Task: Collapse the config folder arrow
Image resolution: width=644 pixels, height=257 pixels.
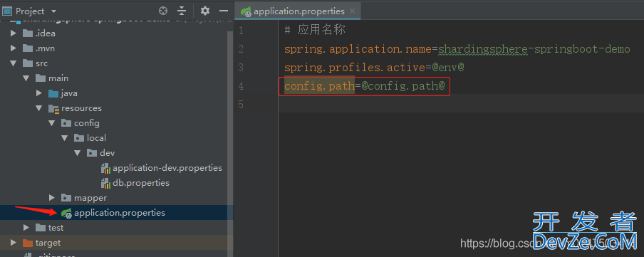Action: coord(52,122)
